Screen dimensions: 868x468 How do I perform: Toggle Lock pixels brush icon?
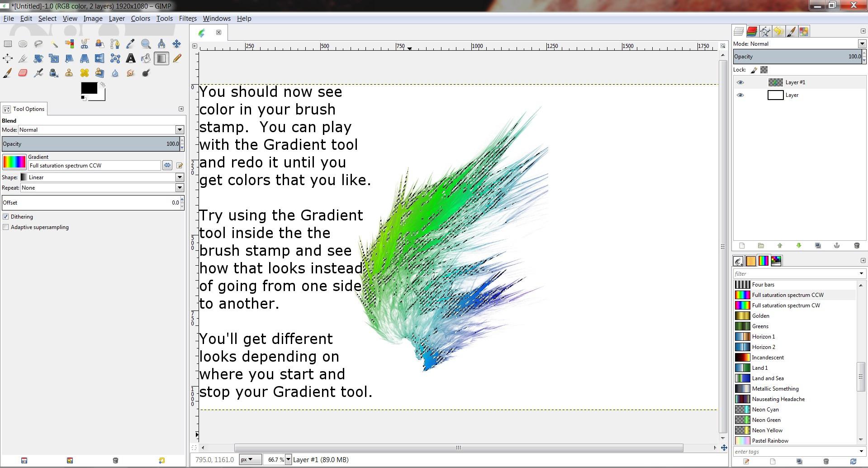click(x=754, y=70)
